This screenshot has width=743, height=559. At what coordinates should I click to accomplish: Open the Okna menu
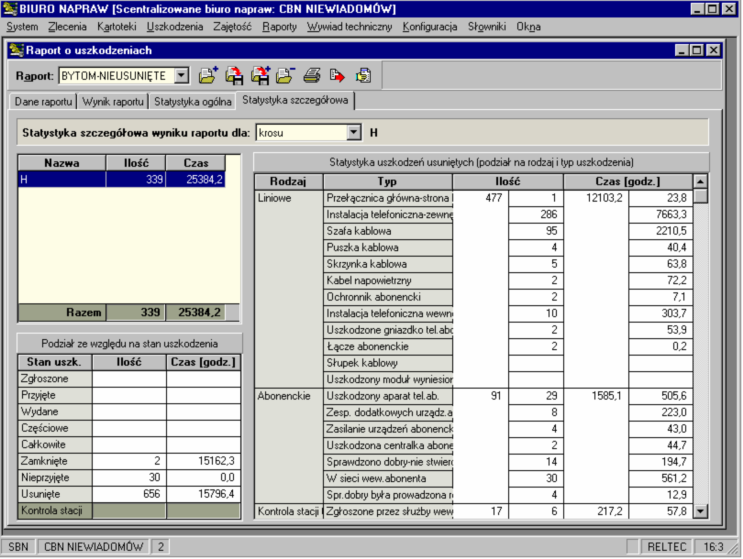pos(528,27)
